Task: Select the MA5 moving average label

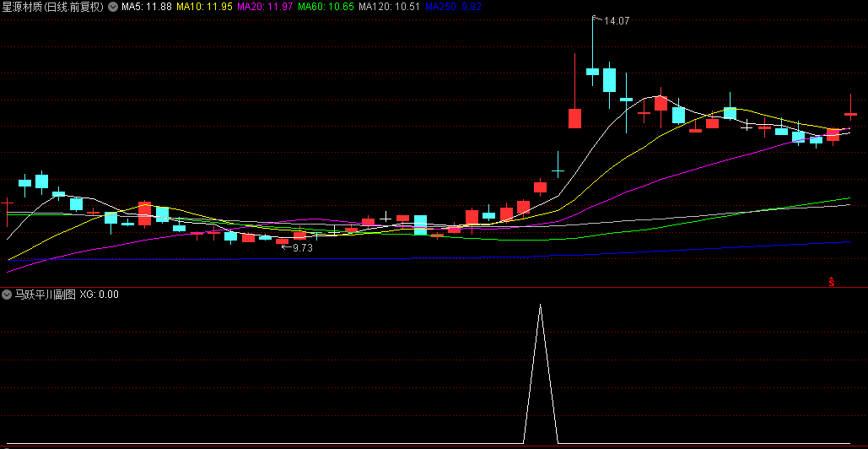Action: 146,7
